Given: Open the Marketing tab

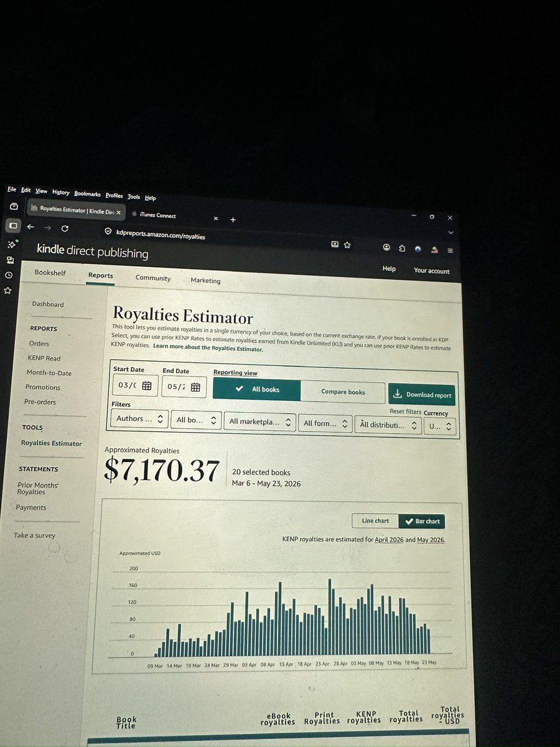Looking at the screenshot, I should click(205, 280).
